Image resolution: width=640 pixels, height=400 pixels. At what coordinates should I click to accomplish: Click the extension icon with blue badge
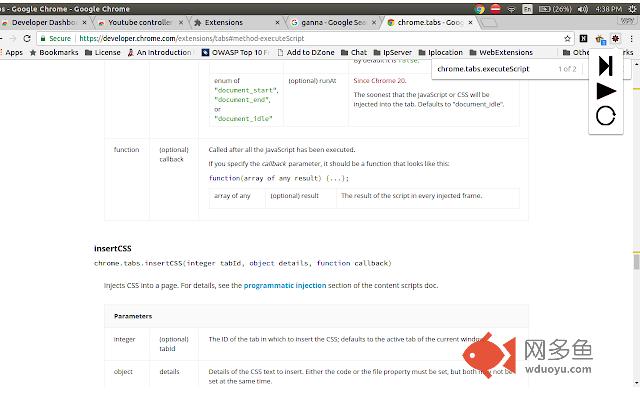click(x=600, y=39)
